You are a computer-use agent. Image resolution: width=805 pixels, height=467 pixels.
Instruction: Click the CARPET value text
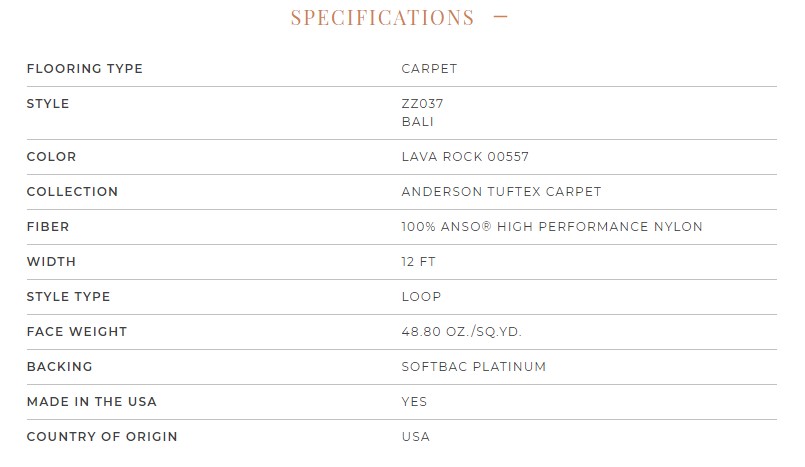429,68
